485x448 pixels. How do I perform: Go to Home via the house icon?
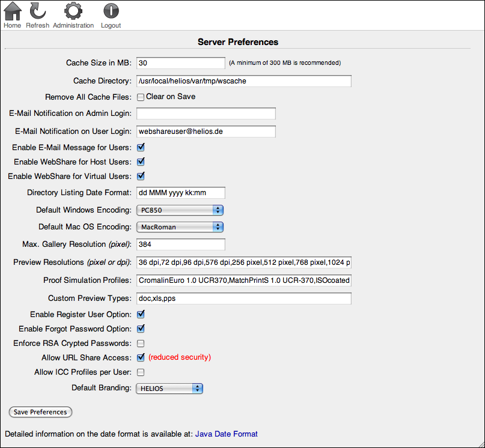[x=13, y=11]
